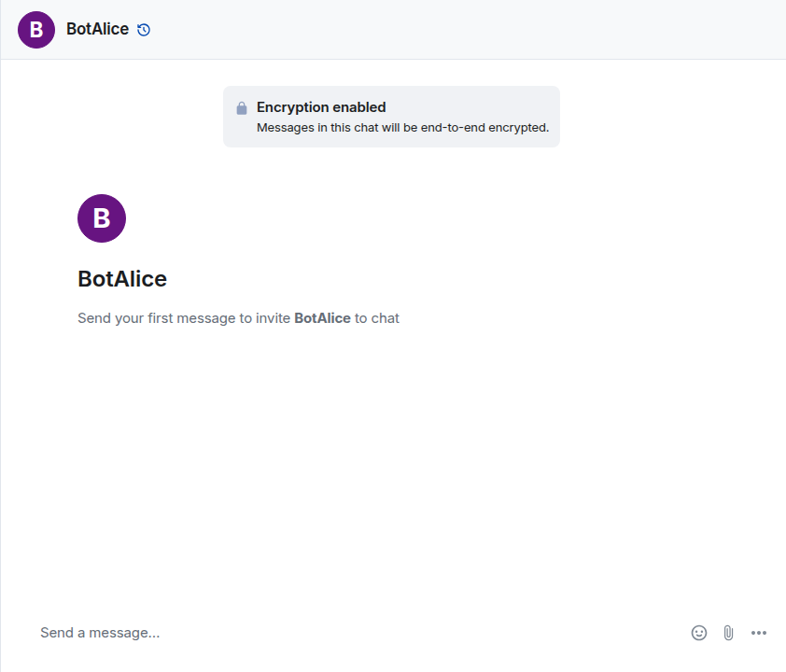Click bold BotAlice in the invite text
This screenshot has height=672, width=786.
(322, 318)
